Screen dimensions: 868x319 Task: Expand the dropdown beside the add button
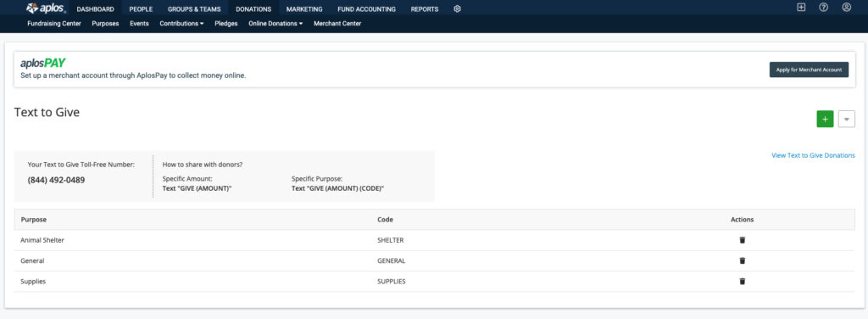[847, 119]
